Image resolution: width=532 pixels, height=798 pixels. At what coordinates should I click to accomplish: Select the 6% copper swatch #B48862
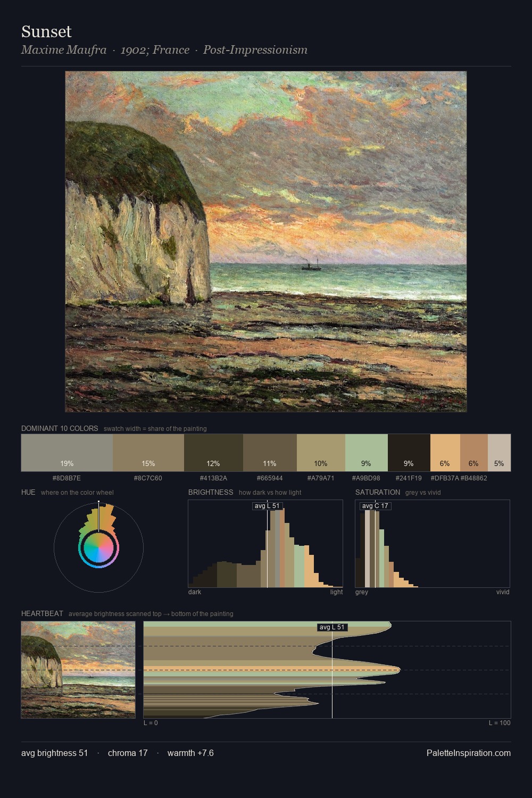(x=474, y=453)
